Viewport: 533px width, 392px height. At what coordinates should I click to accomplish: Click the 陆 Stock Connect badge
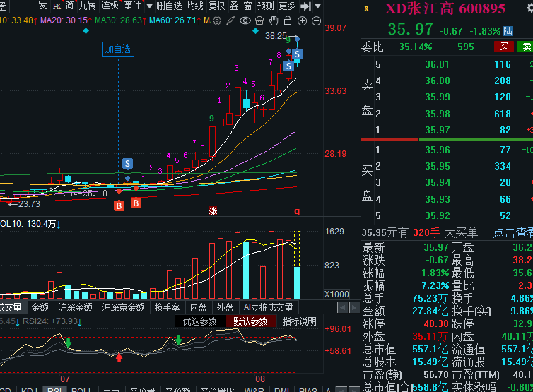508,31
